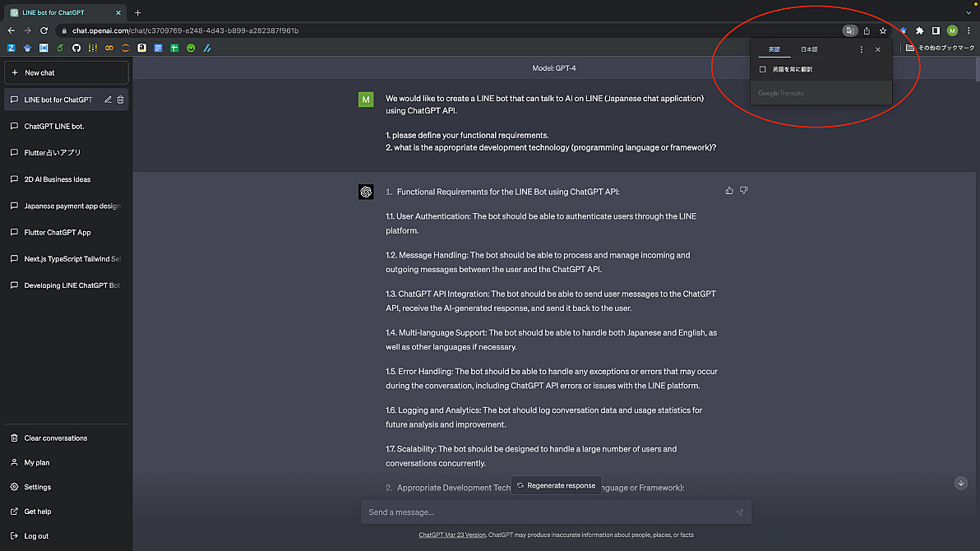Open the その他のブックマーク folder
The width and height of the screenshot is (980, 551).
click(940, 48)
